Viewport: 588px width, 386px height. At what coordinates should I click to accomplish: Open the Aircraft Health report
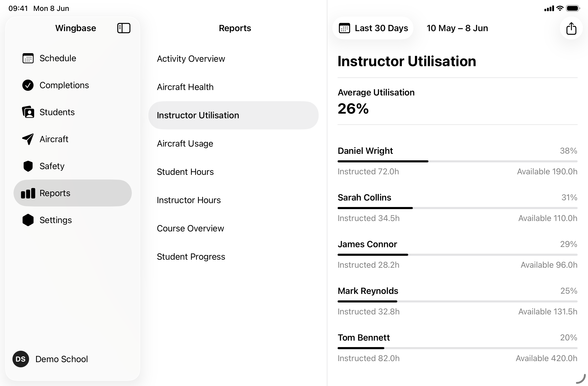pyautogui.click(x=234, y=87)
